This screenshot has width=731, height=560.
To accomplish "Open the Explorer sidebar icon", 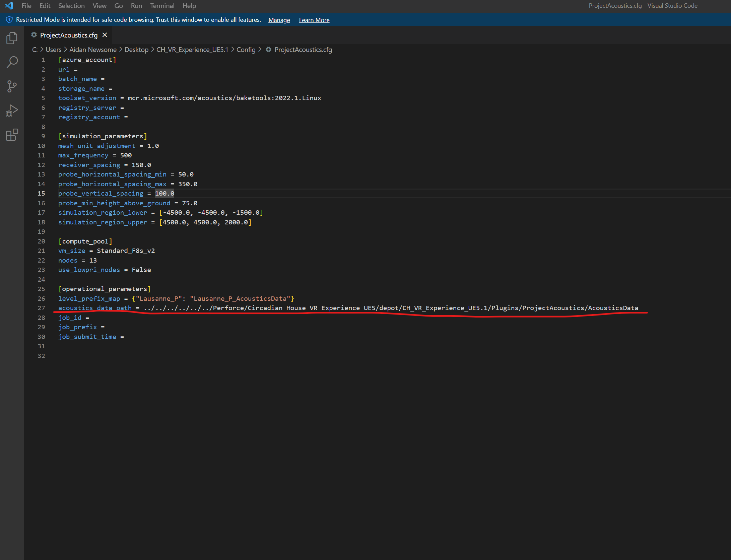I will click(x=12, y=38).
